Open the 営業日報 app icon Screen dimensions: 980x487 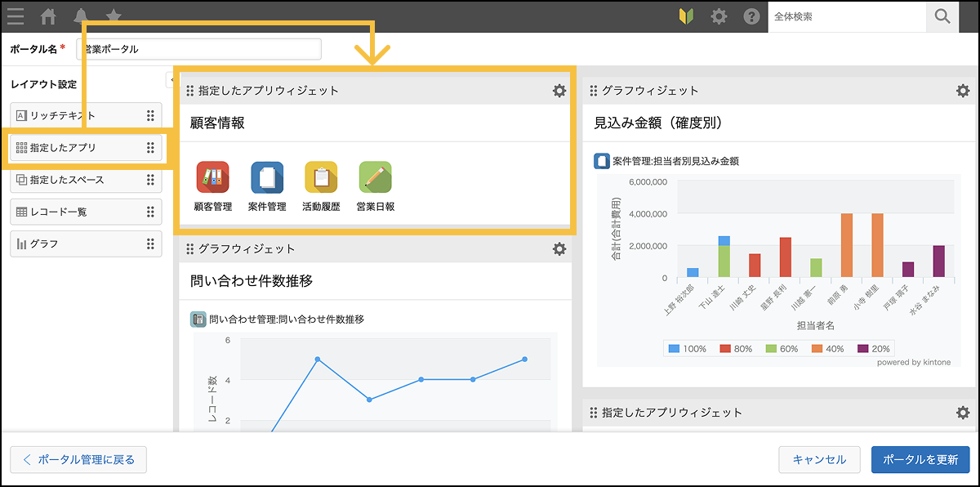click(375, 177)
